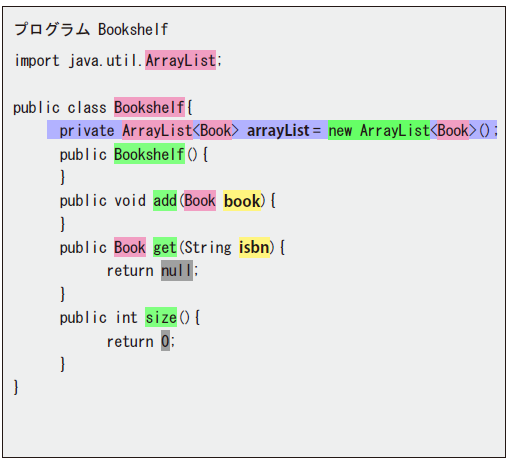
Task: Click the bold arrayList field name
Action: coord(278,130)
